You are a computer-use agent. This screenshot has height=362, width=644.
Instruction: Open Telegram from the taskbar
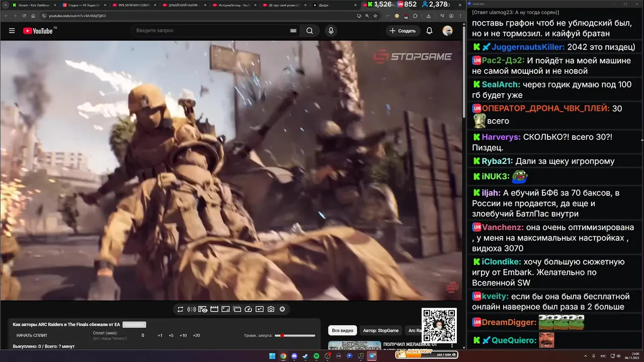(372, 356)
